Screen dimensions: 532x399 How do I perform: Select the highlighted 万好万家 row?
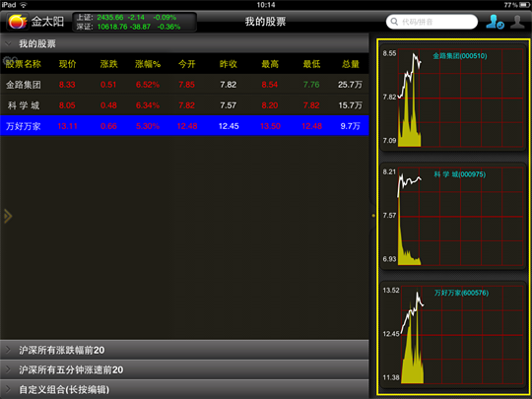click(184, 126)
